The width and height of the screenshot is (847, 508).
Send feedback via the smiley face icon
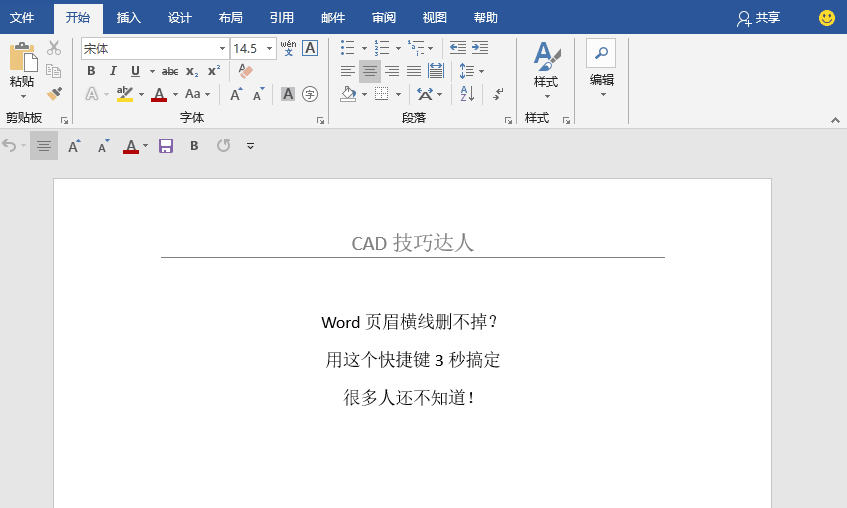[826, 18]
